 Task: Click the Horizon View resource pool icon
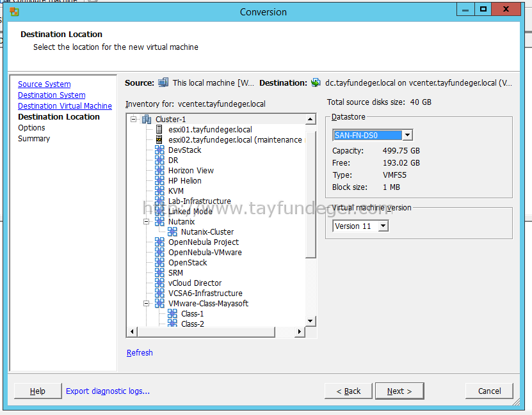159,170
